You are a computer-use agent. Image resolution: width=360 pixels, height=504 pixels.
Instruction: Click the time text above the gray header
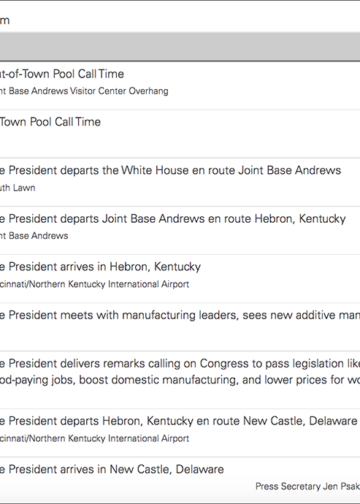(x=5, y=20)
